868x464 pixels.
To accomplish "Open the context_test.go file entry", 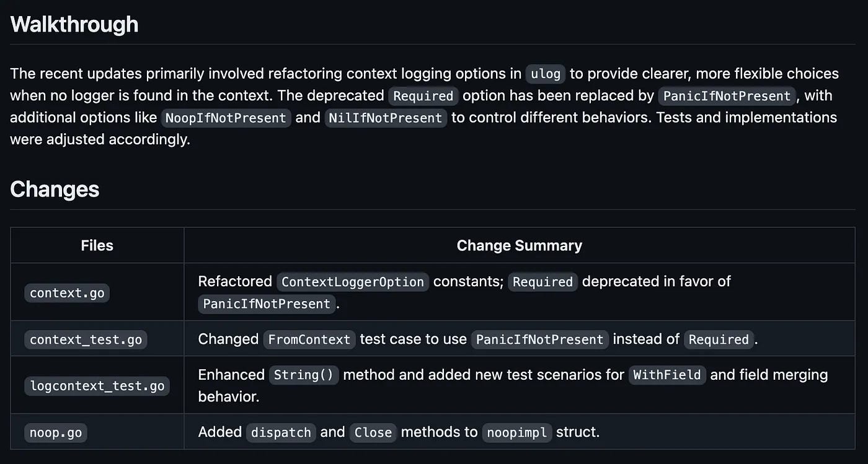I will [x=86, y=339].
